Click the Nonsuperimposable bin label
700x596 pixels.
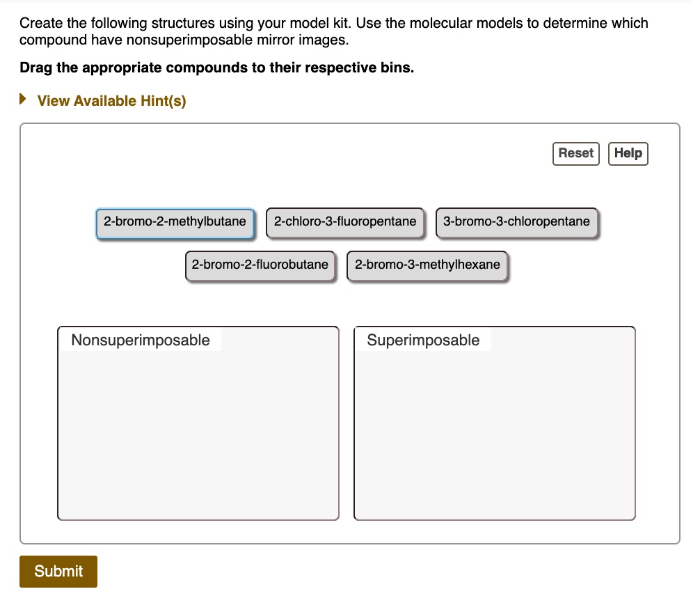point(140,340)
